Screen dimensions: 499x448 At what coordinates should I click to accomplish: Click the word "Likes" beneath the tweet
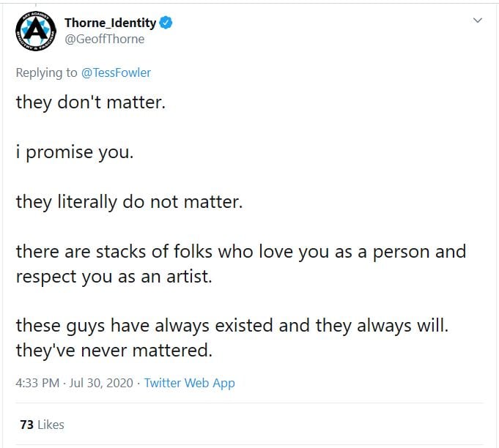51,425
